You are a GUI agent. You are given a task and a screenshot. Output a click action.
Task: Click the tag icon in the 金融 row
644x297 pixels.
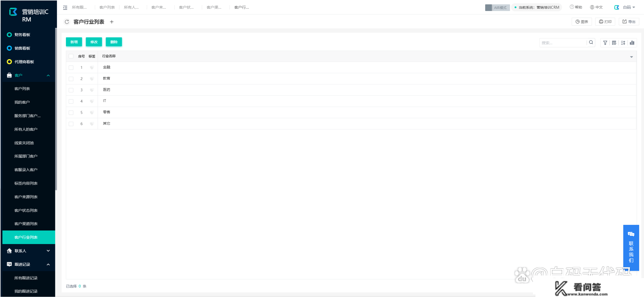coord(92,68)
